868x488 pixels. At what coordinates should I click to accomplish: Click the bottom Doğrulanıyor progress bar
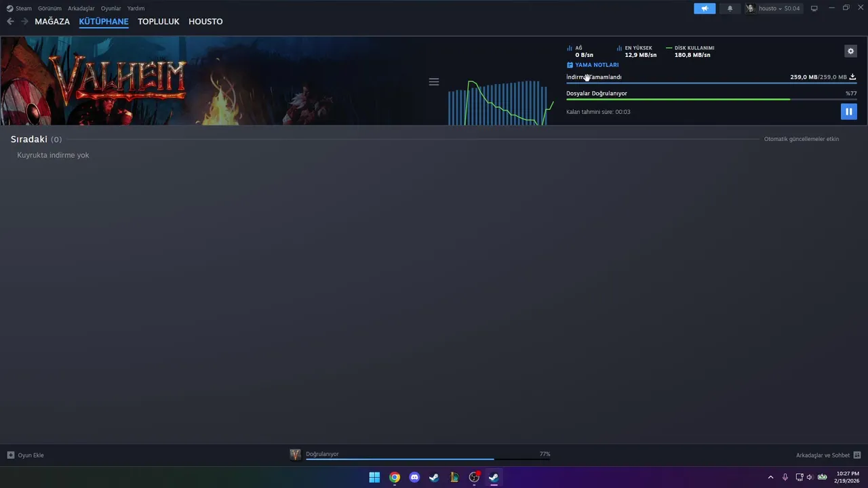pos(428,459)
